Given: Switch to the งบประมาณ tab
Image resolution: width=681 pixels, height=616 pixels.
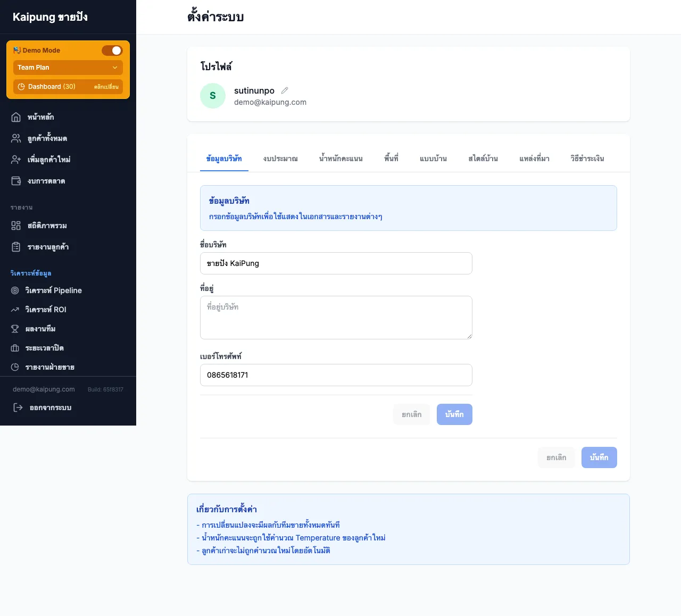Looking at the screenshot, I should [280, 159].
